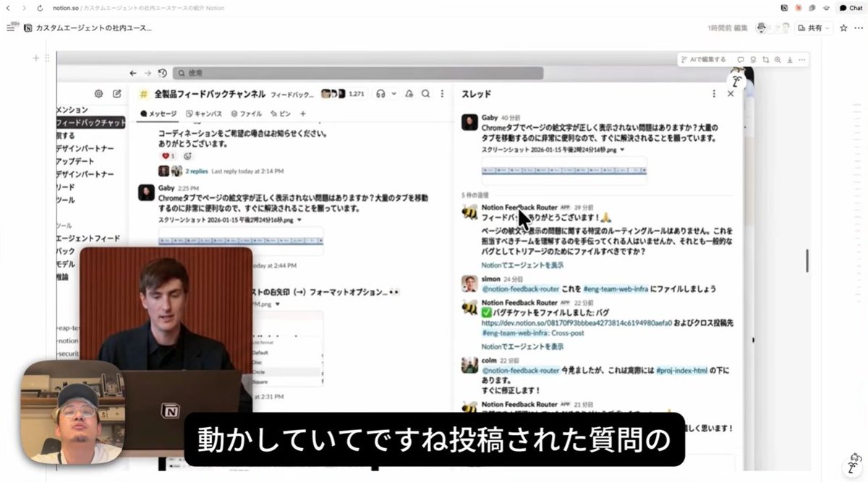This screenshot has height=482, width=868.
Task: Toggle the heart reaction with count 1
Action: pos(168,156)
